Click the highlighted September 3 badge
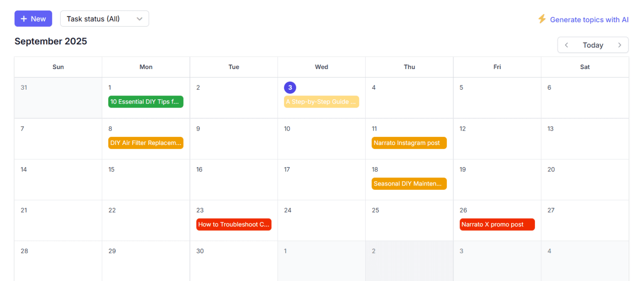The height and width of the screenshot is (281, 644). click(x=290, y=88)
